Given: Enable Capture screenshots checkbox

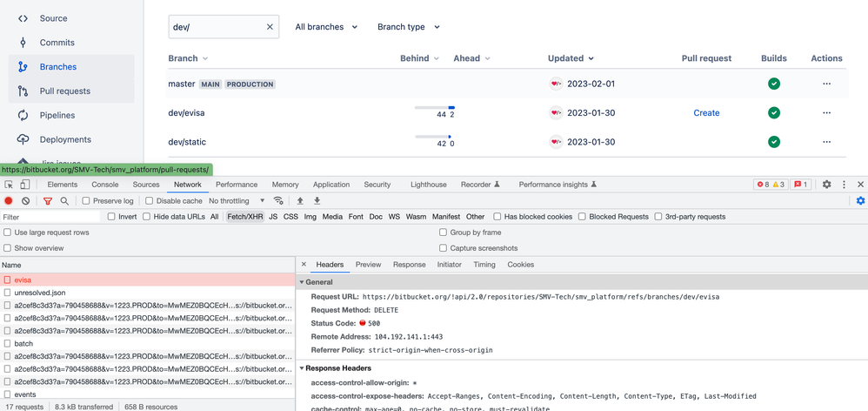Looking at the screenshot, I should (443, 248).
